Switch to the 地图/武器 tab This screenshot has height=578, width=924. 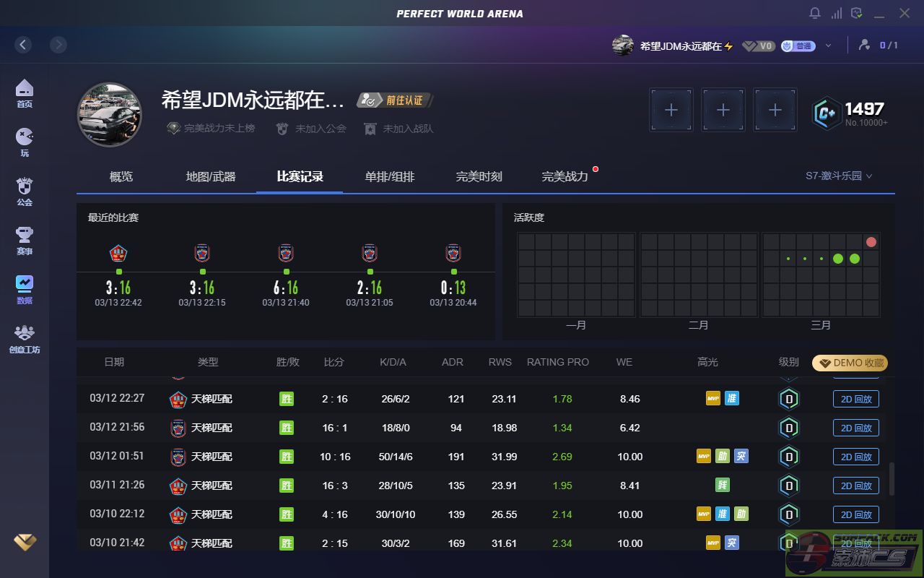click(211, 176)
